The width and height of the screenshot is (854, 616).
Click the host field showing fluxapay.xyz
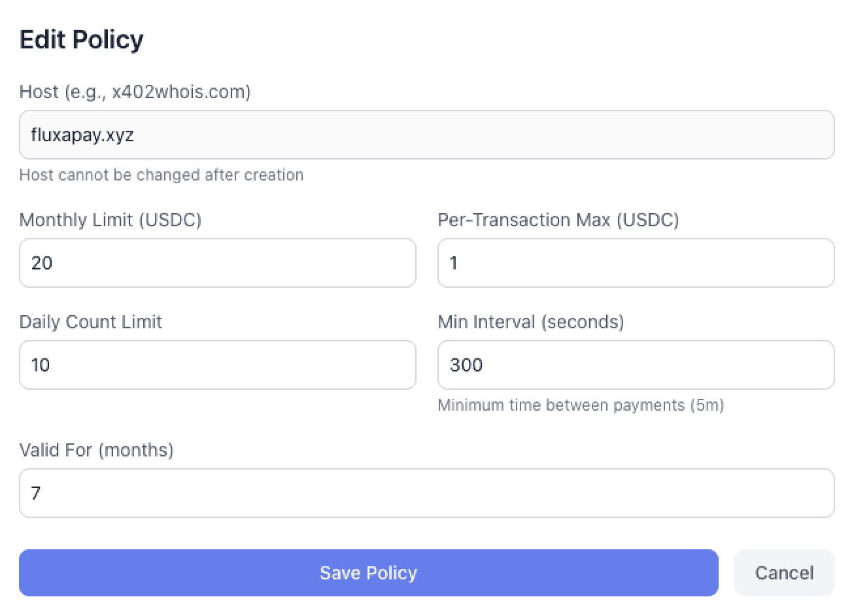pos(426,135)
